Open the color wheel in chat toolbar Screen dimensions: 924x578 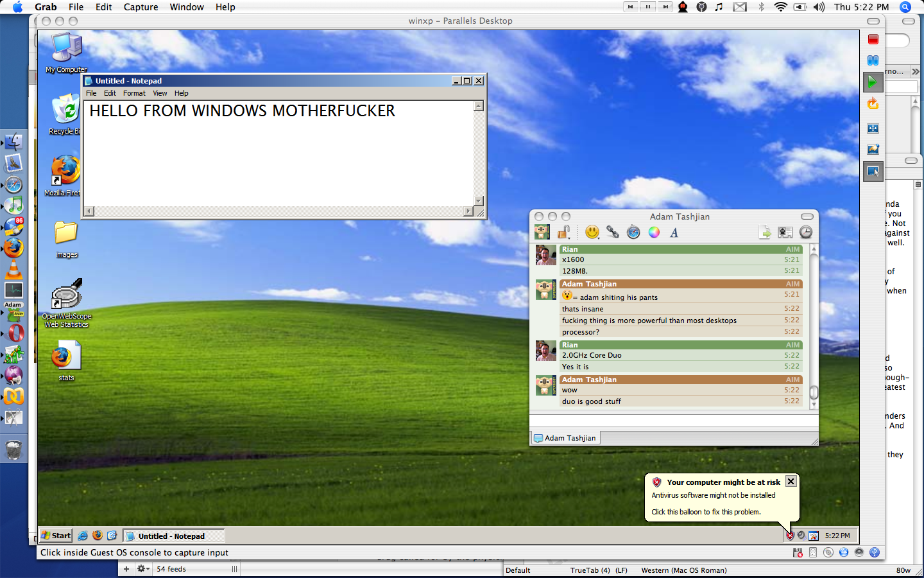[x=654, y=232]
